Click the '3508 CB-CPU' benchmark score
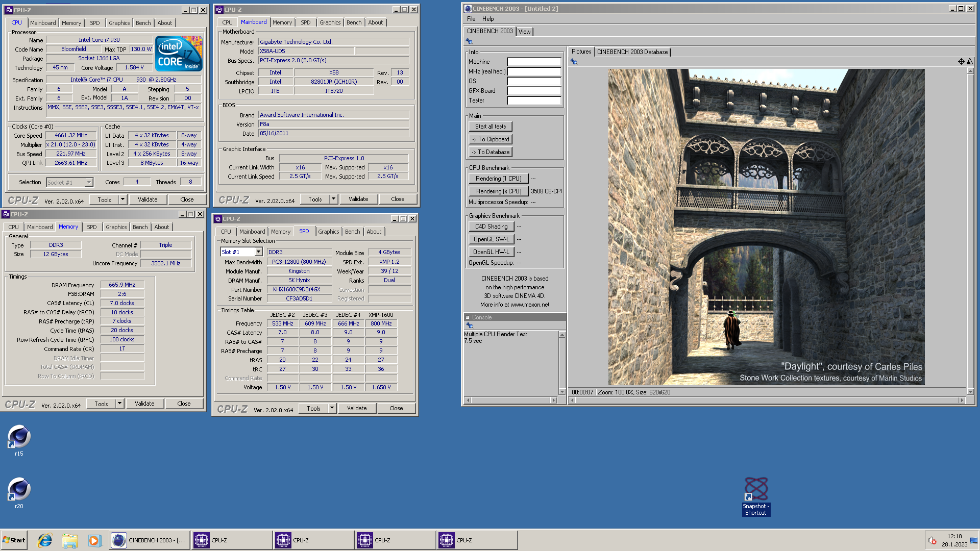Image resolution: width=980 pixels, height=551 pixels. [546, 191]
